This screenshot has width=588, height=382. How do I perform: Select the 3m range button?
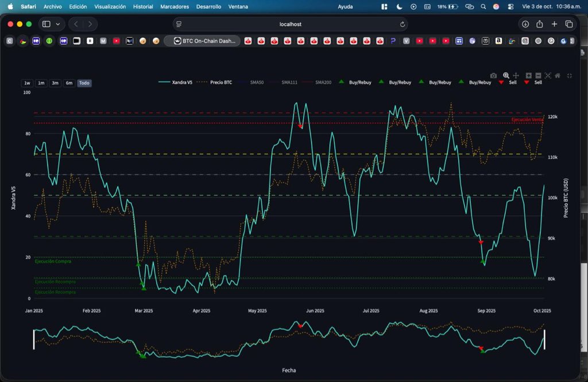click(x=55, y=83)
